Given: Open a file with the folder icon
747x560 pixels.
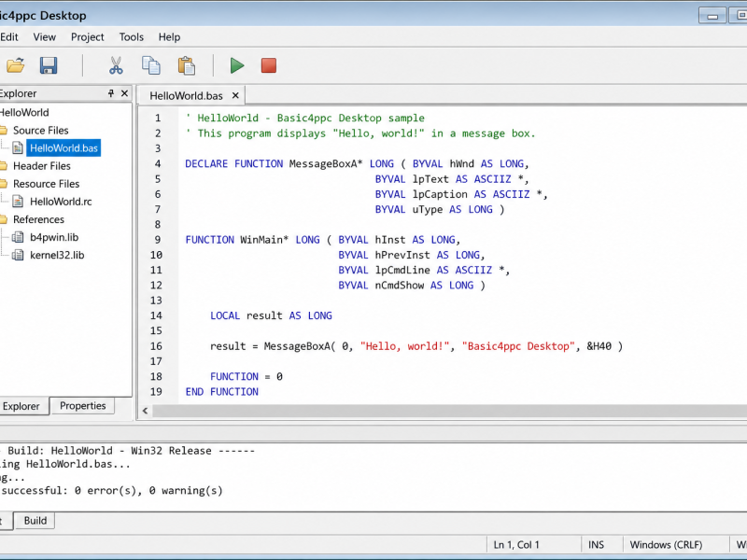Looking at the screenshot, I should click(x=15, y=65).
